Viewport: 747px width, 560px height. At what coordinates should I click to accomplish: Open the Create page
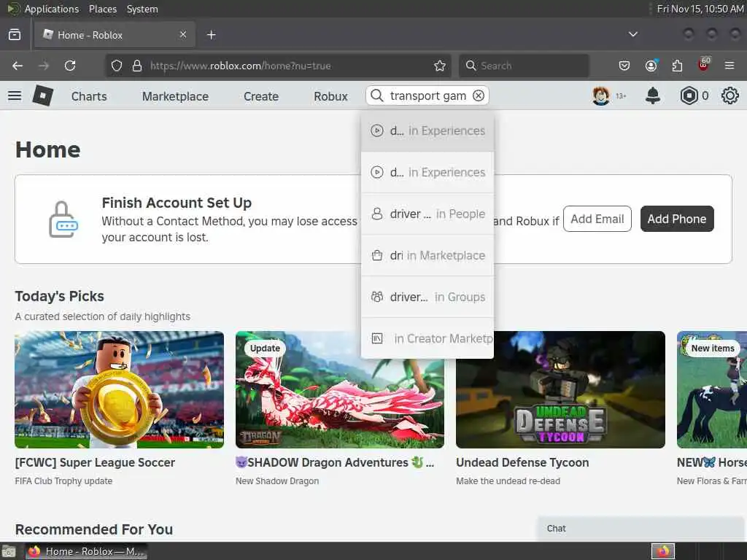click(261, 96)
